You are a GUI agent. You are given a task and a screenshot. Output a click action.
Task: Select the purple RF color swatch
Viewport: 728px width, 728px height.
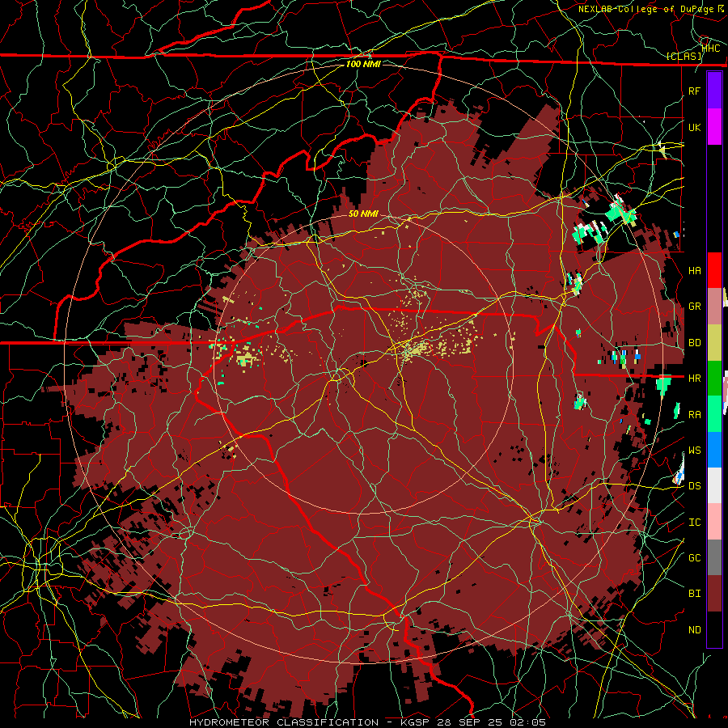tap(714, 91)
